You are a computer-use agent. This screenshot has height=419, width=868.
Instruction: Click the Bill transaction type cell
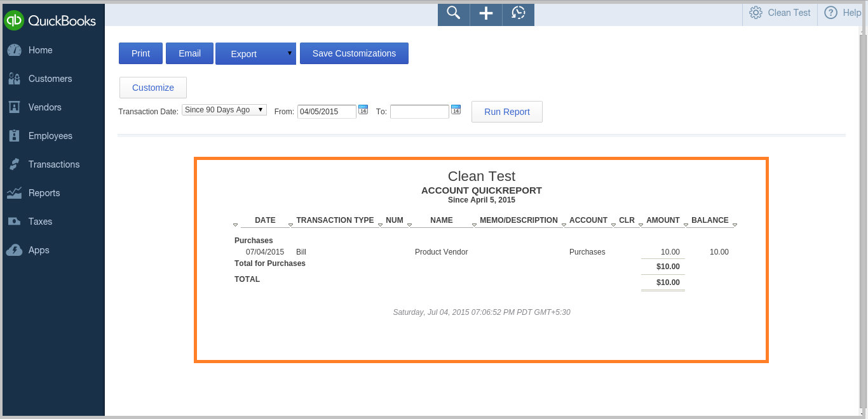pyautogui.click(x=301, y=252)
